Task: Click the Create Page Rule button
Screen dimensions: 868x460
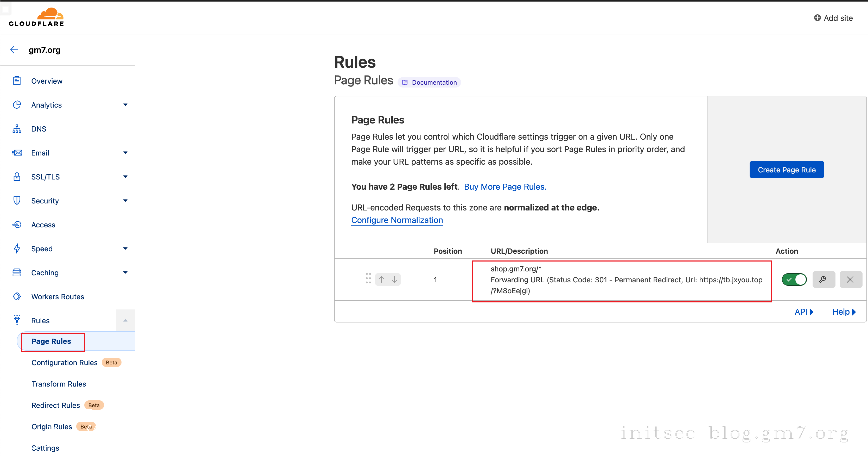Action: tap(787, 170)
